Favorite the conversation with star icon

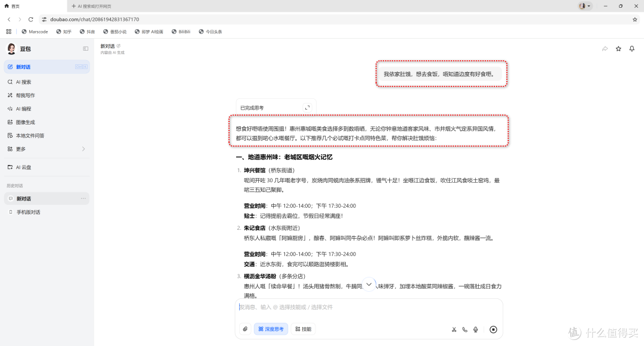tap(618, 49)
